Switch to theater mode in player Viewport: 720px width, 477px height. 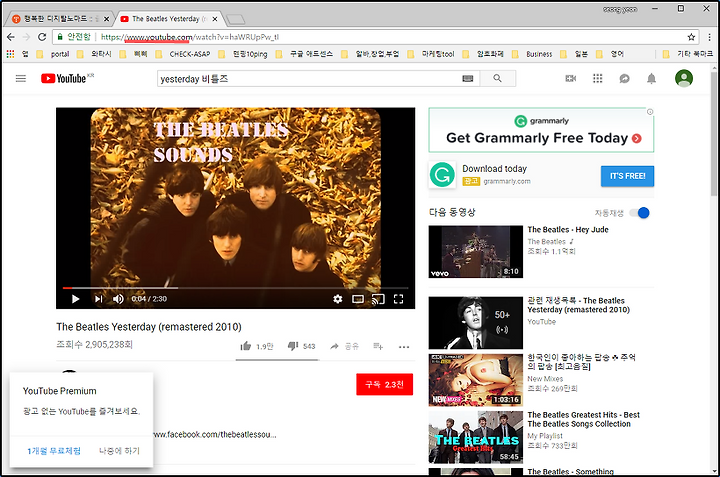coord(358,299)
